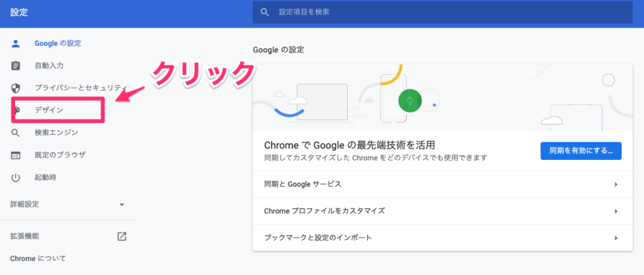Viewport: 644px width, 275px height.
Task: Click the 設定項目を検索 search field
Action: point(440,12)
